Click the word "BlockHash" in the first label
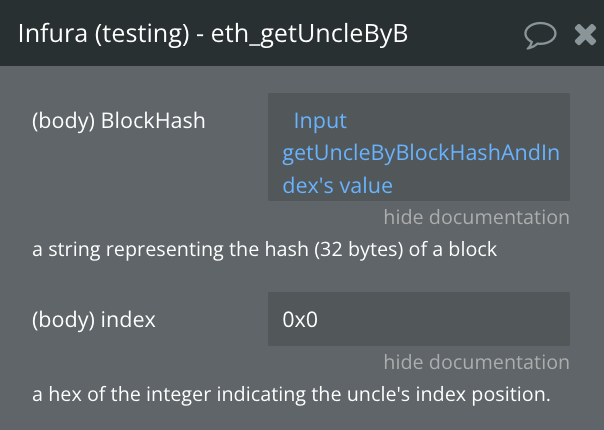This screenshot has height=430, width=604. coord(153,121)
